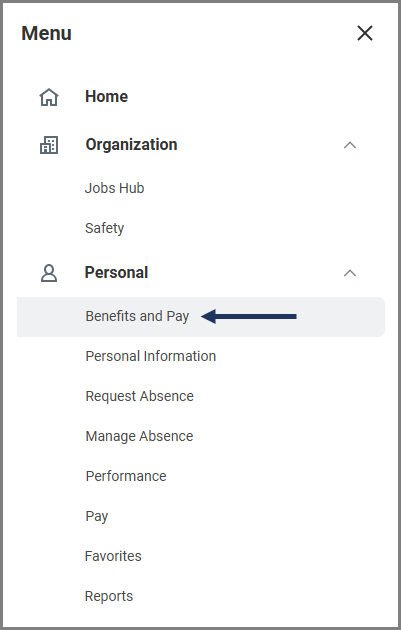Click the Menu title text
Image resolution: width=401 pixels, height=630 pixels.
click(x=47, y=33)
